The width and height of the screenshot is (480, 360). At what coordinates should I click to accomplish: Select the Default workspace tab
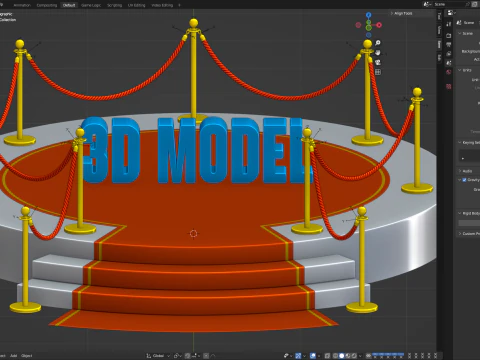[x=69, y=5]
